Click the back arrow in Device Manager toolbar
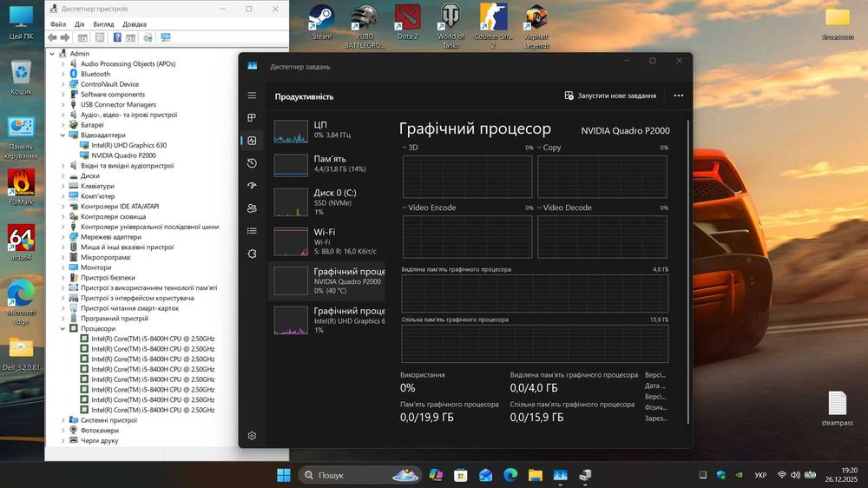Image resolution: width=868 pixels, height=488 pixels. coord(52,37)
